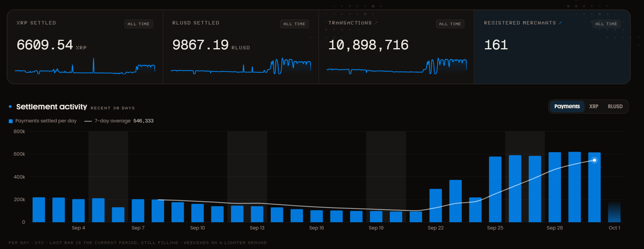
Task: Click the partially filled Oct 1 bar
Action: (x=614, y=212)
